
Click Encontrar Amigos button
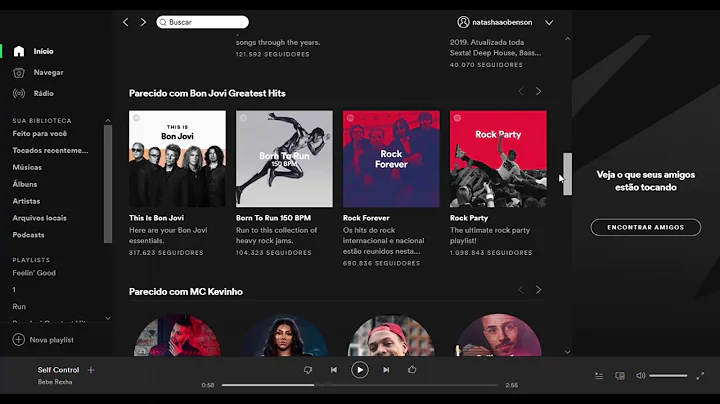[646, 227]
